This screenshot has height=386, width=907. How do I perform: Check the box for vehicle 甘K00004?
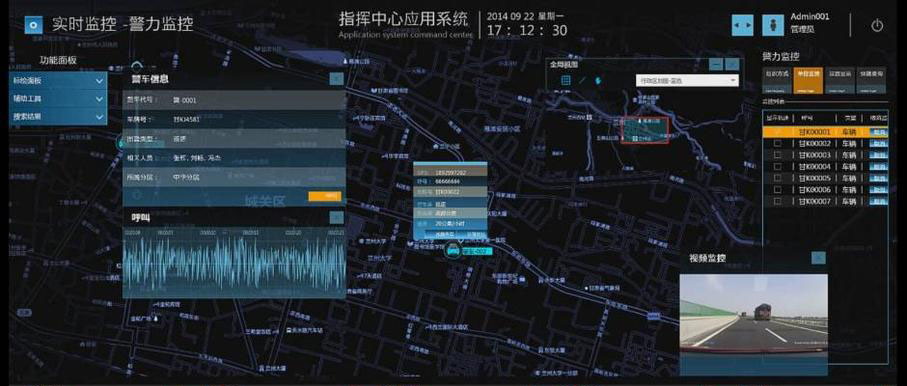click(777, 167)
